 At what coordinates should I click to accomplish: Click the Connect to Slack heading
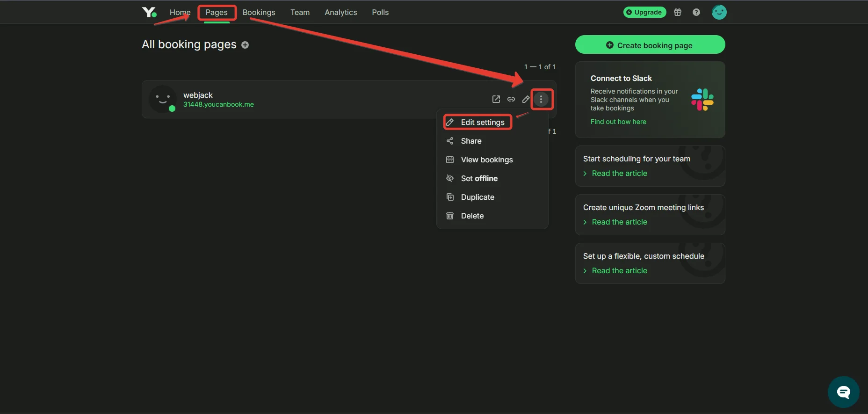621,78
